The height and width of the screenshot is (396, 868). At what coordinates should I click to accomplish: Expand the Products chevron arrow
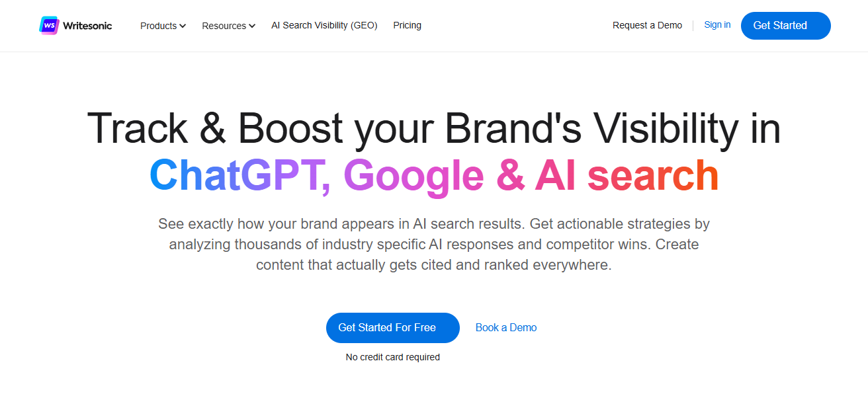pyautogui.click(x=183, y=26)
